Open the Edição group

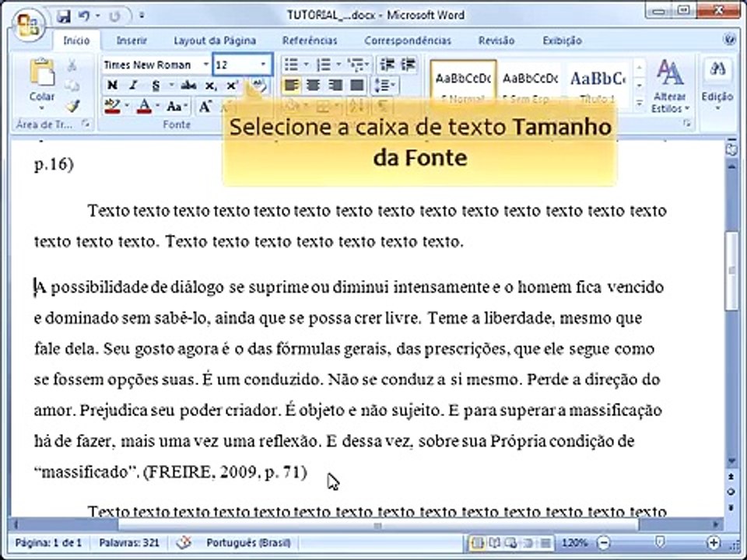717,86
